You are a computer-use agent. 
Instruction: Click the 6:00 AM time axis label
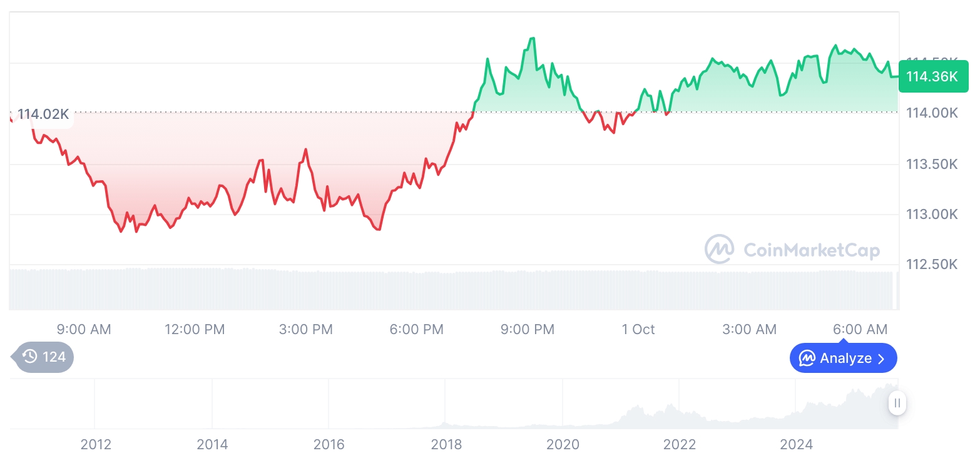(x=860, y=329)
